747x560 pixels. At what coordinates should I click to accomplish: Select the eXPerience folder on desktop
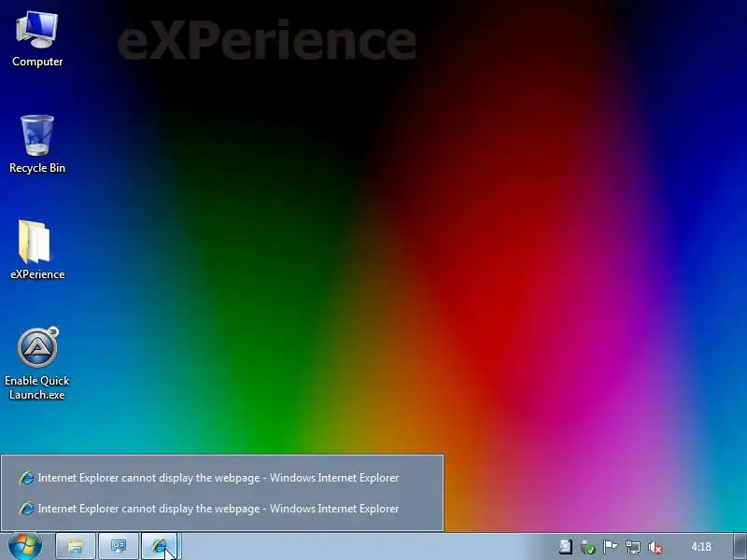pos(37,250)
